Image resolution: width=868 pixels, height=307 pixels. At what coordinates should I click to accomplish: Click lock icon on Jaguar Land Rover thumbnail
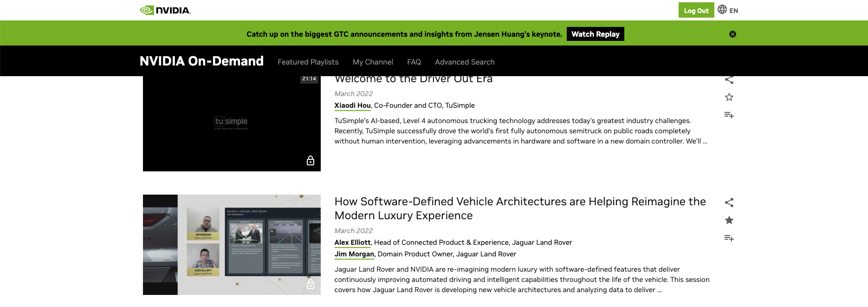click(311, 284)
